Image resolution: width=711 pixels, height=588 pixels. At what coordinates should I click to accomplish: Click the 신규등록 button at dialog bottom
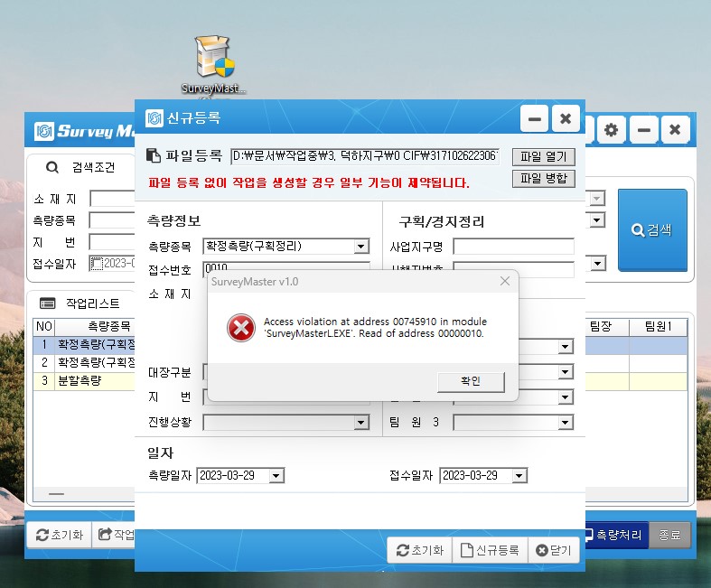(x=490, y=550)
